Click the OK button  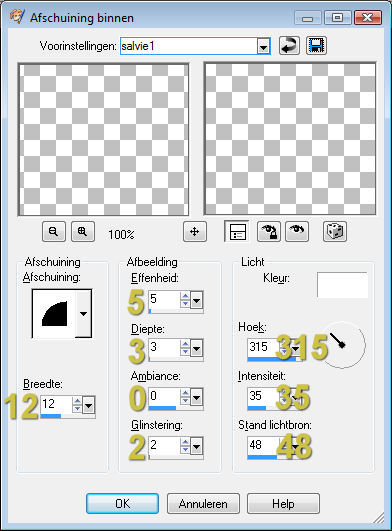(x=122, y=504)
